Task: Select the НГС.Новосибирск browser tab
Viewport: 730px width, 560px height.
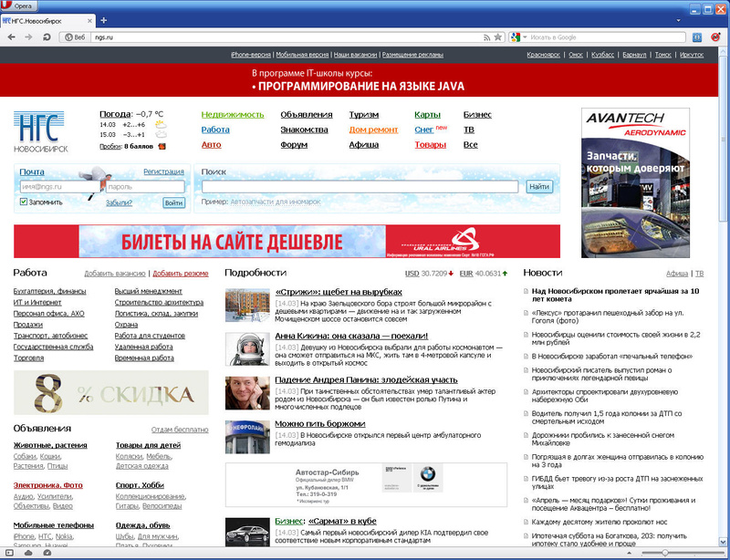Action: [x=44, y=19]
